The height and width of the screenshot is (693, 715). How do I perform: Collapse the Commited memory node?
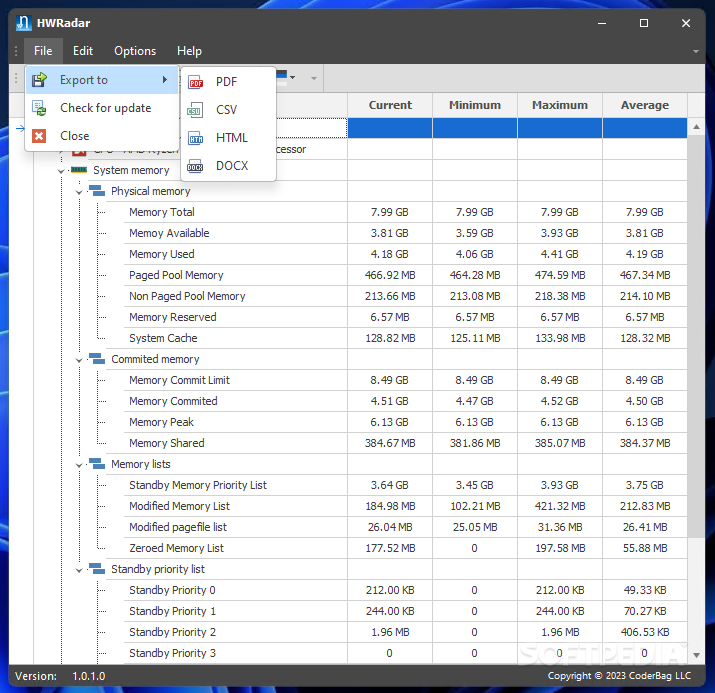[x=79, y=361]
